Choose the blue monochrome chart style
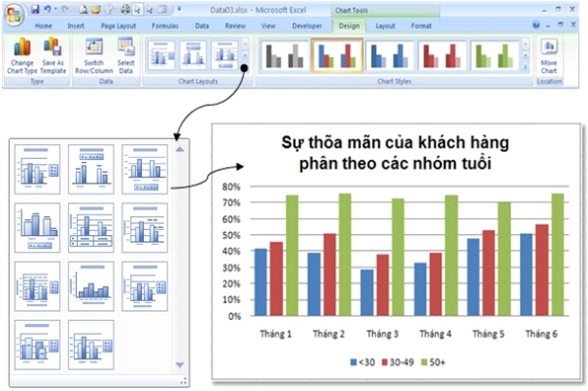588x391 pixels. (x=390, y=55)
